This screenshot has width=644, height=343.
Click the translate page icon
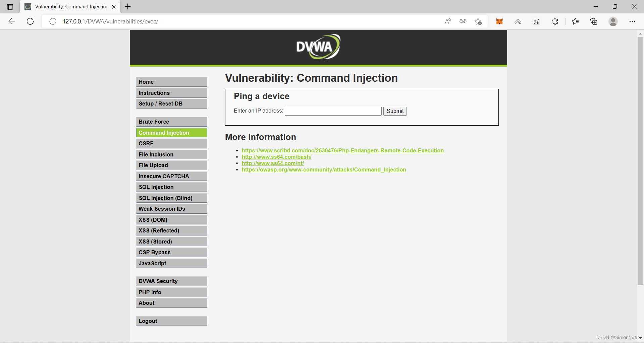pyautogui.click(x=463, y=21)
